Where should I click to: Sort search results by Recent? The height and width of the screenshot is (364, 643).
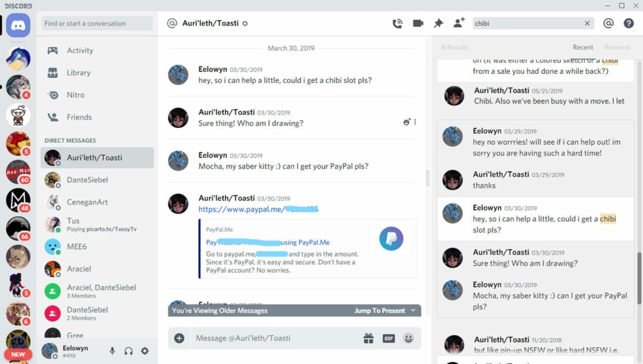coord(583,47)
